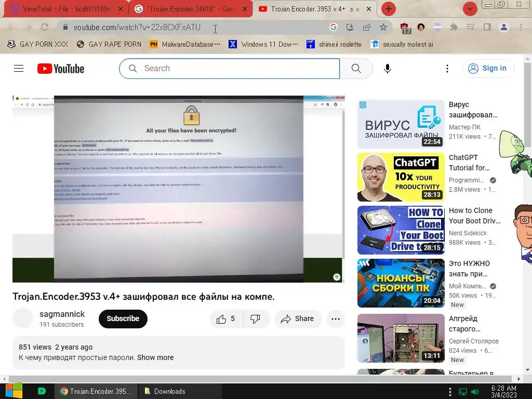Open ChatGPT 10x Productivity video thumbnail
The height and width of the screenshot is (399, 532).
click(x=401, y=177)
